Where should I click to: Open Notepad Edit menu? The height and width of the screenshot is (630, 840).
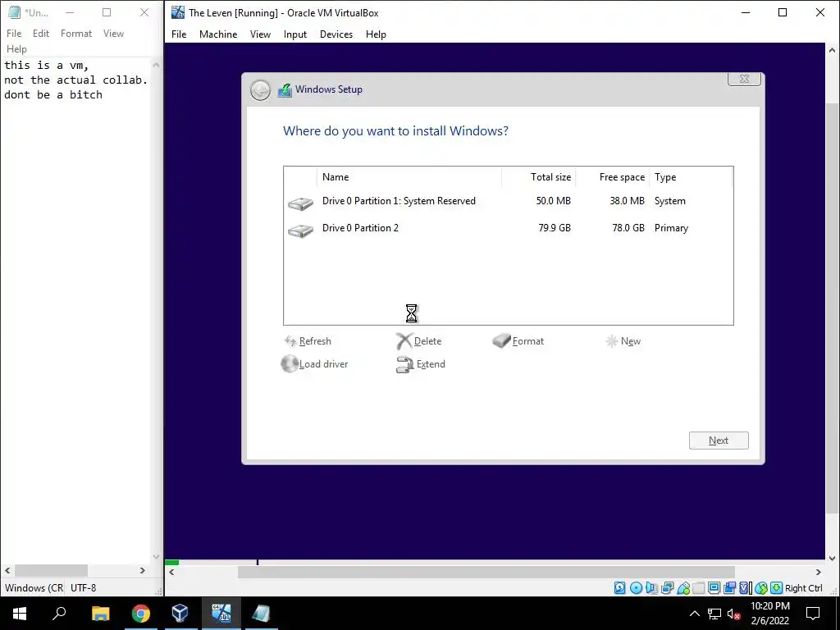(x=41, y=33)
